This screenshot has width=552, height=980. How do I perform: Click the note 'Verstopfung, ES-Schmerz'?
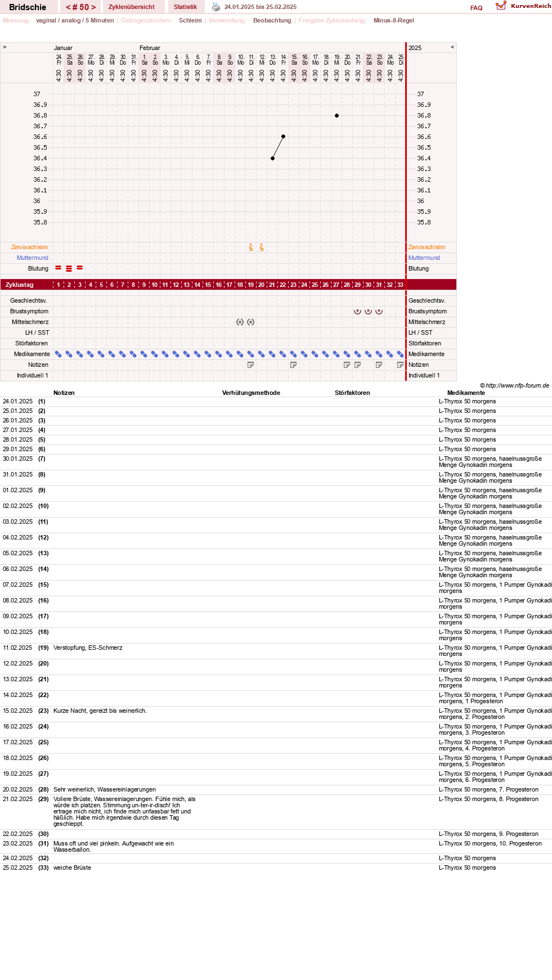click(88, 648)
